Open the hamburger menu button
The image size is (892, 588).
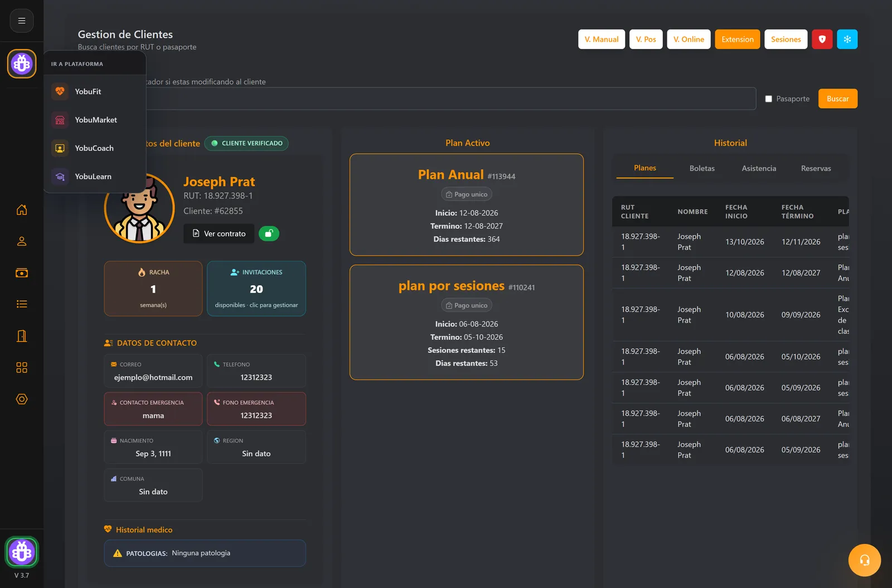[x=22, y=21]
